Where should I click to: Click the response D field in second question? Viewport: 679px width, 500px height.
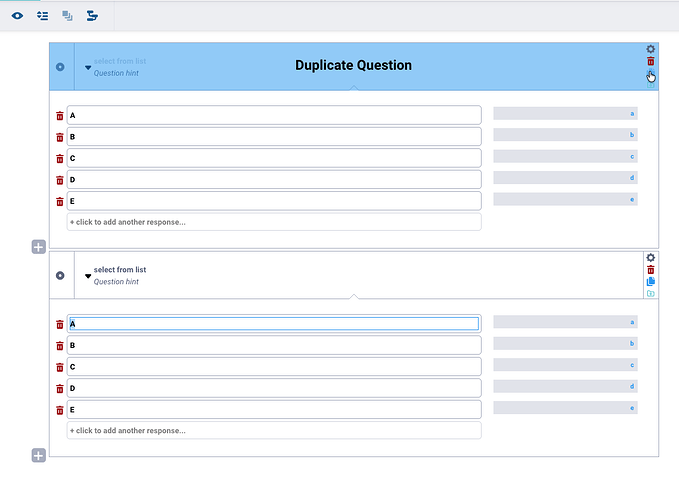(x=274, y=388)
